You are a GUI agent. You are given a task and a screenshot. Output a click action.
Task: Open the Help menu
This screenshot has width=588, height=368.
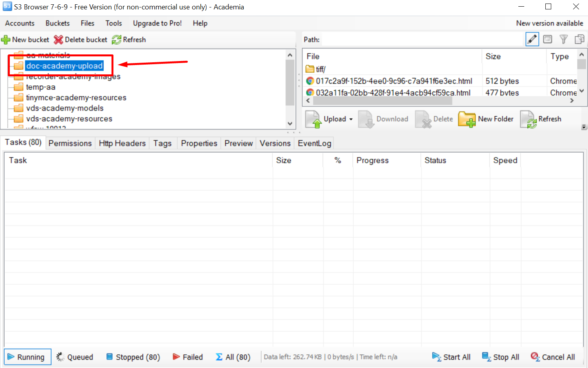click(200, 23)
